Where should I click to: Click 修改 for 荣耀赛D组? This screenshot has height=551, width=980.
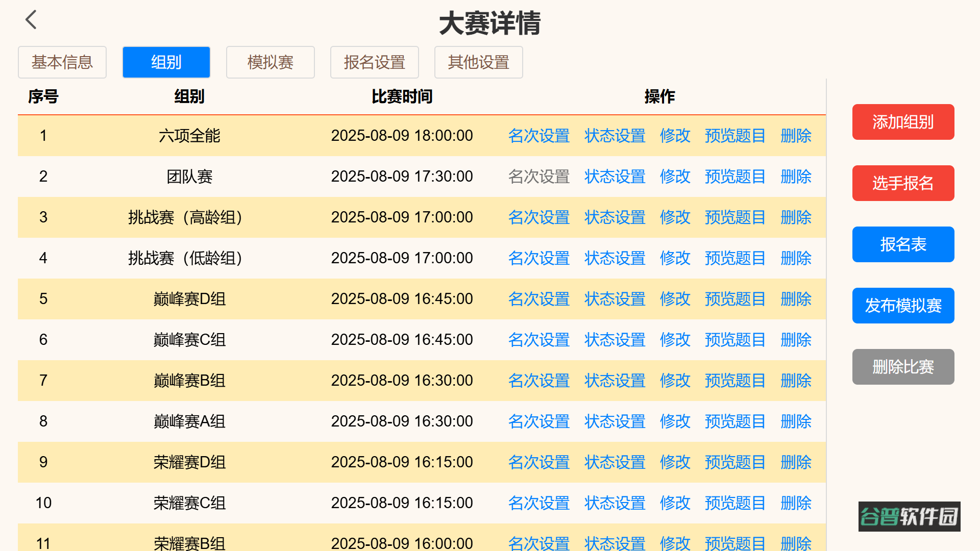[x=675, y=462]
